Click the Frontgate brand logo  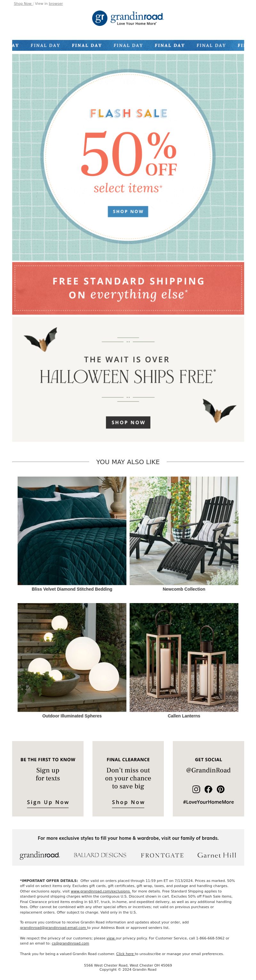click(162, 855)
